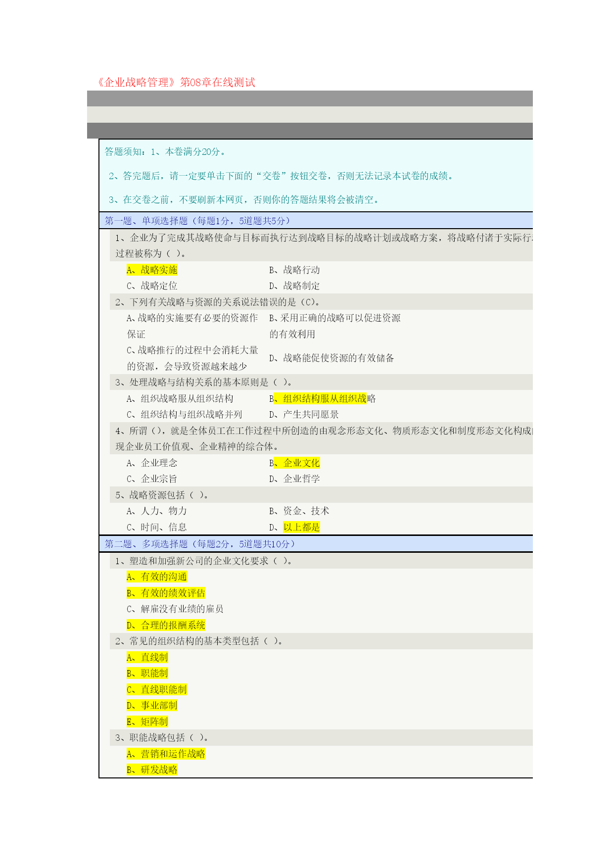
Task: Select highlighted option D、以上都是
Action: [x=294, y=527]
